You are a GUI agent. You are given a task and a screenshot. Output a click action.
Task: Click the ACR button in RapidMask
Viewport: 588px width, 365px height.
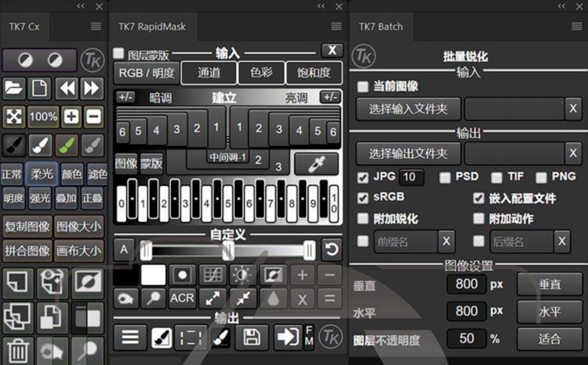(x=182, y=298)
